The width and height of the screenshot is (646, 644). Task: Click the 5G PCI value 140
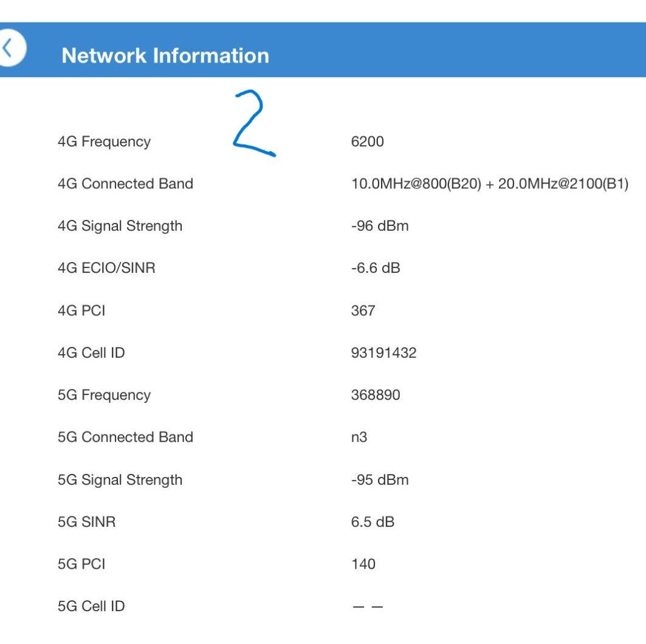[x=363, y=564]
